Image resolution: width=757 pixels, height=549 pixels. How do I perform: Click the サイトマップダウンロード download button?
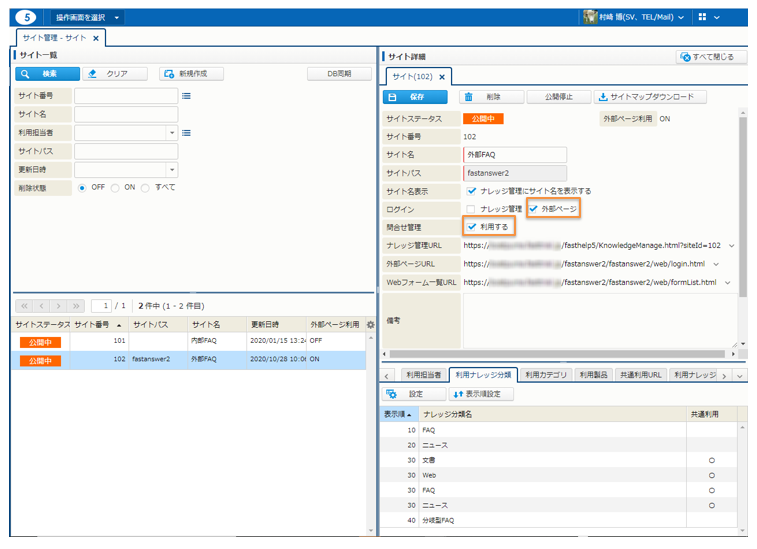650,97
